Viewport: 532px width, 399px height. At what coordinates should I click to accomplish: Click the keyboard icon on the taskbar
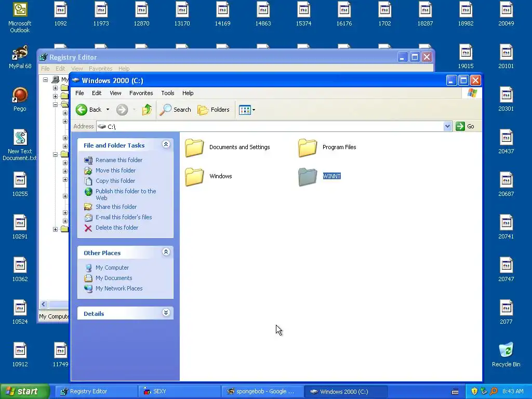click(455, 392)
